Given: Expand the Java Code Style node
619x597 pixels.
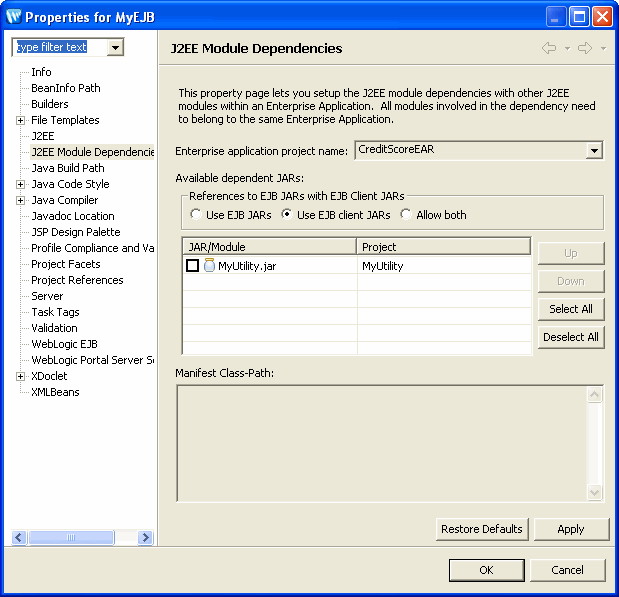Looking at the screenshot, I should coord(21,184).
